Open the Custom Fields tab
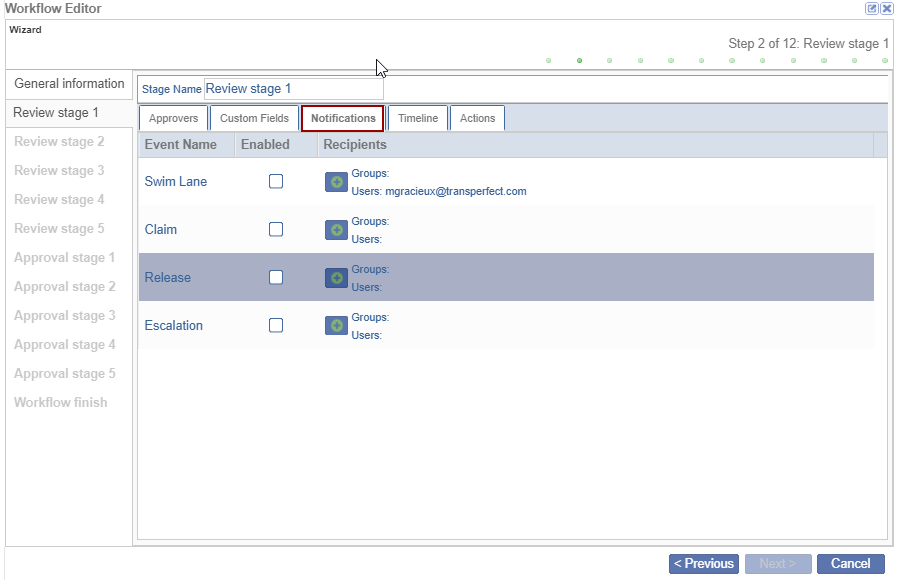This screenshot has width=897, height=580. [254, 118]
